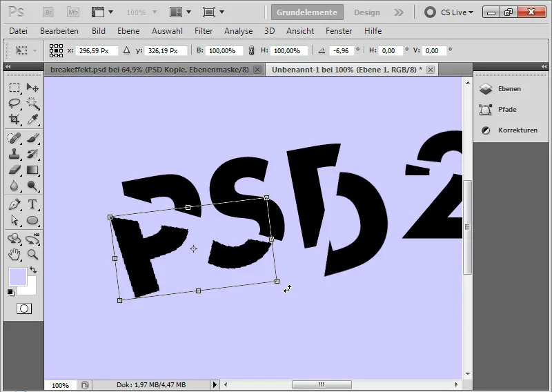The width and height of the screenshot is (552, 392).
Task: Click the X position field
Action: (x=97, y=50)
